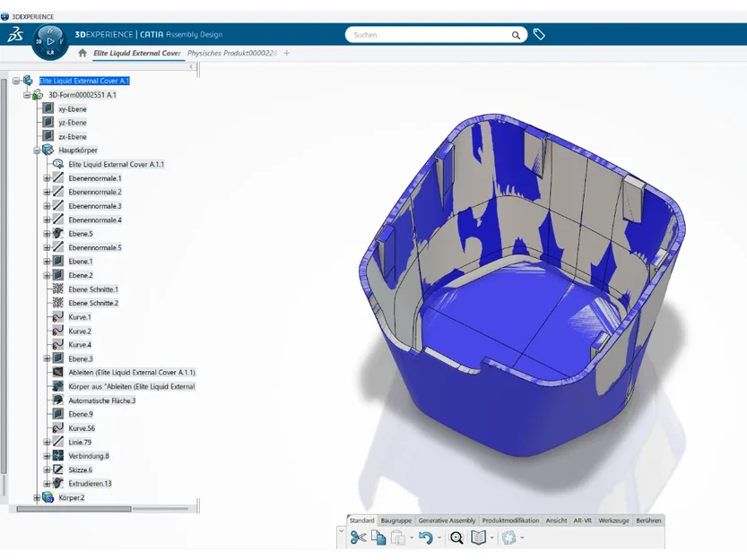
Task: Switch to the Werkzeuge tab
Action: click(613, 521)
